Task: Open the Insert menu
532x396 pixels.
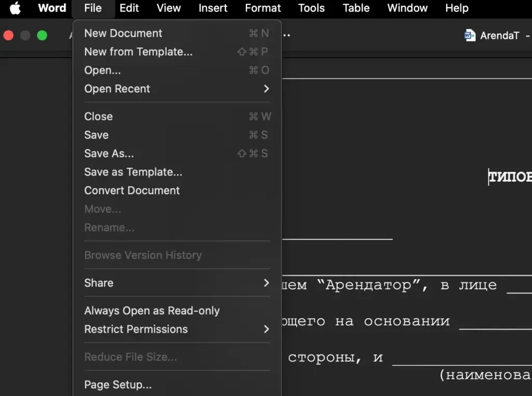Action: coord(212,8)
